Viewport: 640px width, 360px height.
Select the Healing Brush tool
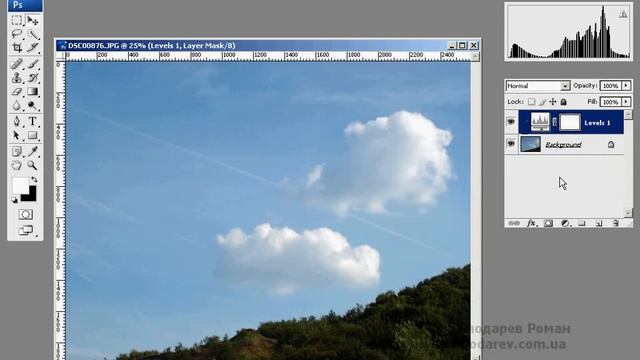(17, 64)
